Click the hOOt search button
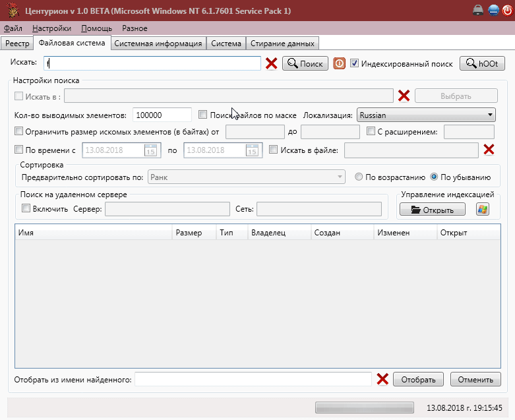This screenshot has height=420, width=515. [x=482, y=63]
